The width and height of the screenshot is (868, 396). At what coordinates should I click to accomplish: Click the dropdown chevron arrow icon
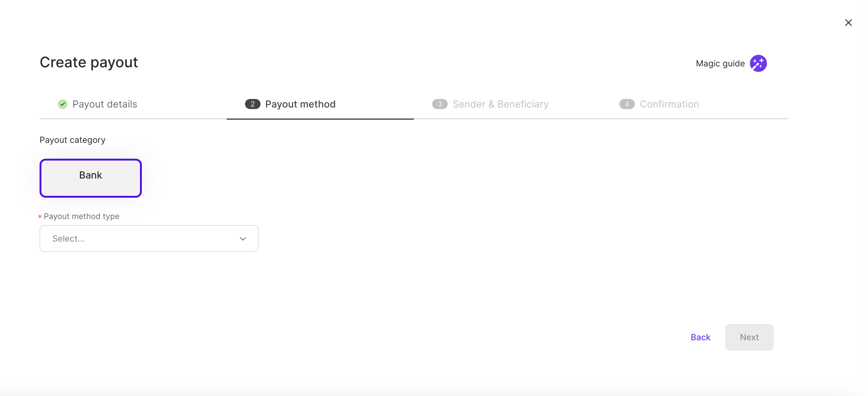pos(243,238)
